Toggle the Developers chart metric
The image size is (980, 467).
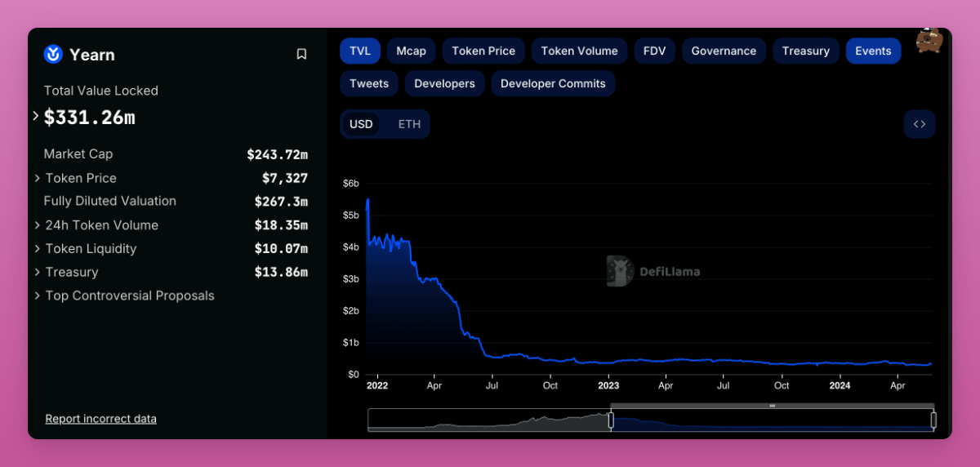[444, 83]
